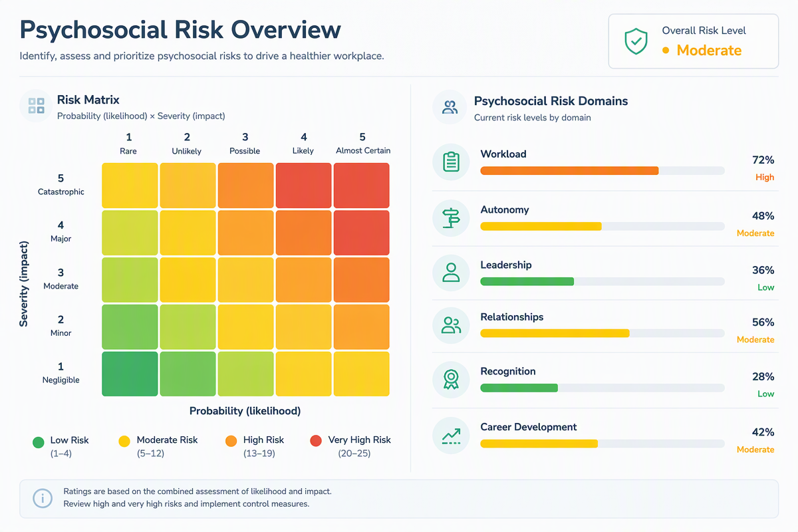Click the 'Catastrophic' severity row label
798x532 pixels.
[x=61, y=192]
